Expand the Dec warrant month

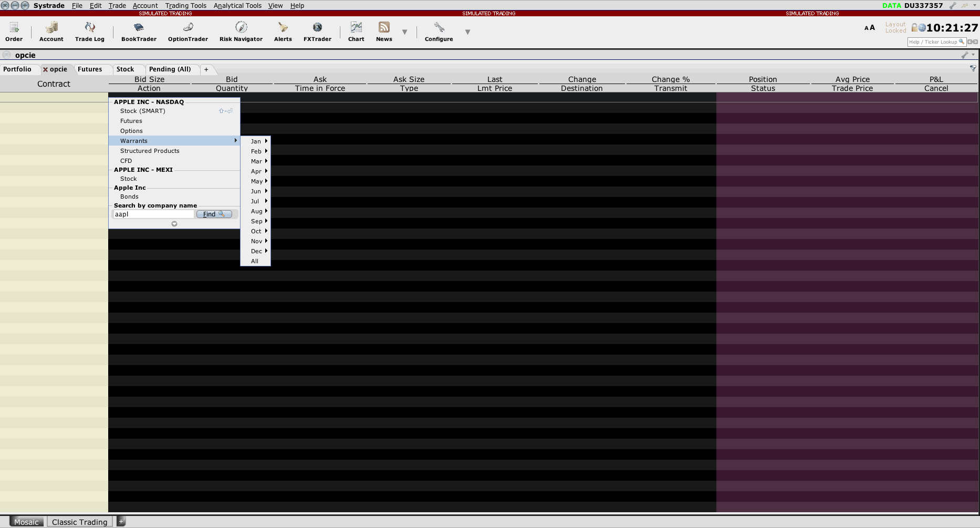point(256,251)
